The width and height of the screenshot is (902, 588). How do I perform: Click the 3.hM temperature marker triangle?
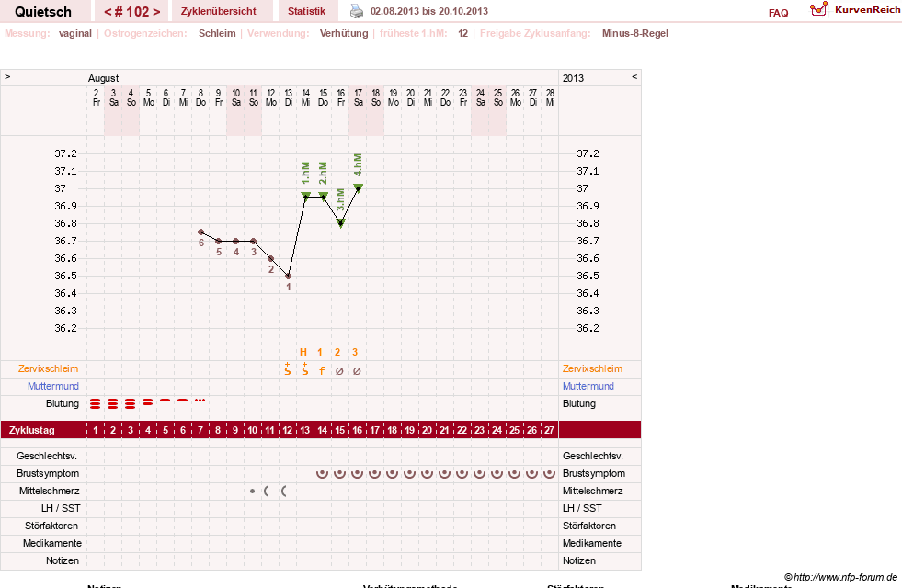point(341,223)
